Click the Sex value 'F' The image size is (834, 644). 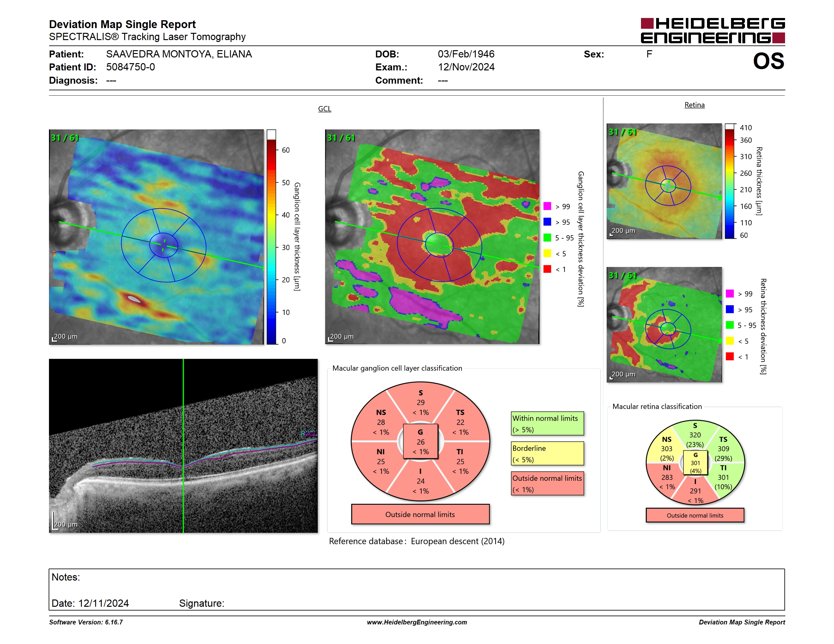(x=649, y=54)
